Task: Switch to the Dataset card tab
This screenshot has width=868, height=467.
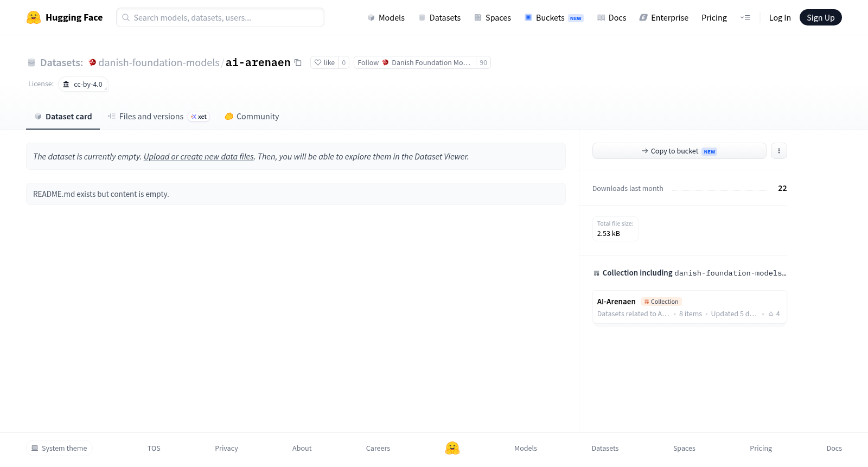Action: 63,116
